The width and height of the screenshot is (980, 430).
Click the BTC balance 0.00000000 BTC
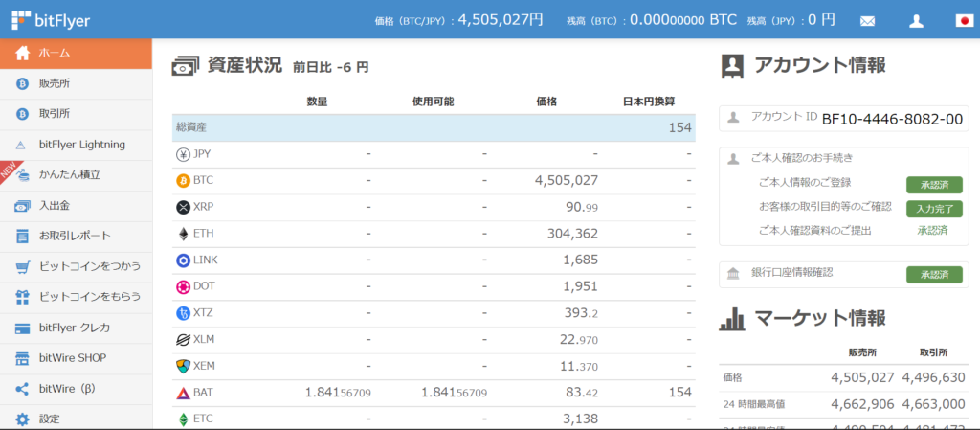[x=683, y=20]
